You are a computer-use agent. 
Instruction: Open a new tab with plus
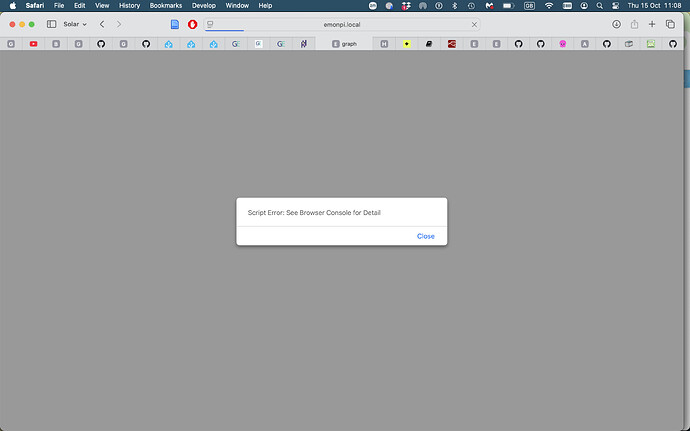pyautogui.click(x=652, y=24)
